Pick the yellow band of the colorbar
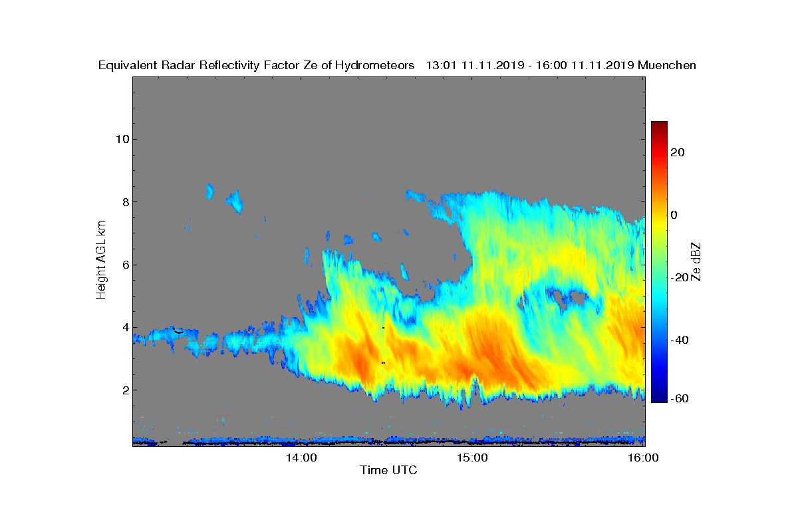Viewport: 798px width, 532px height. pyautogui.click(x=659, y=226)
